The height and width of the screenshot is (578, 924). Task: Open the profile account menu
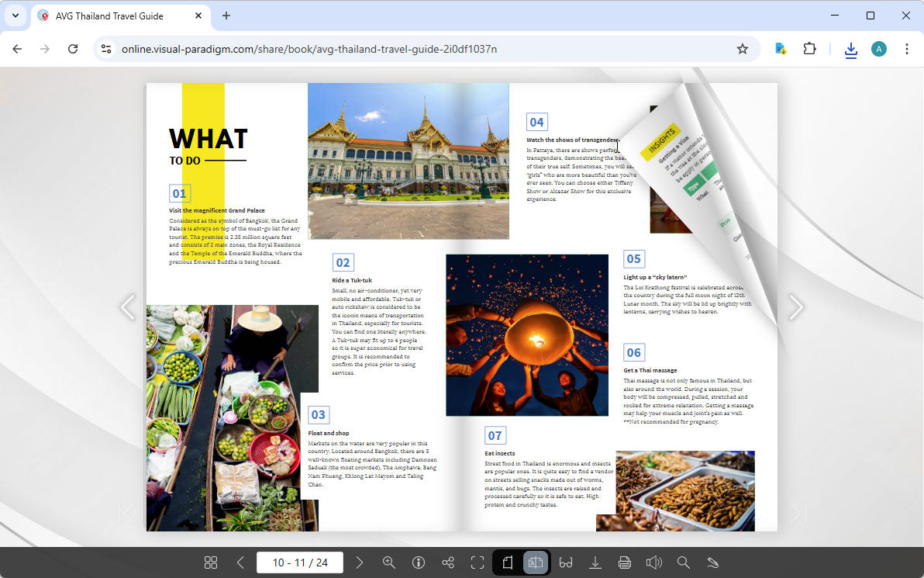(x=878, y=48)
